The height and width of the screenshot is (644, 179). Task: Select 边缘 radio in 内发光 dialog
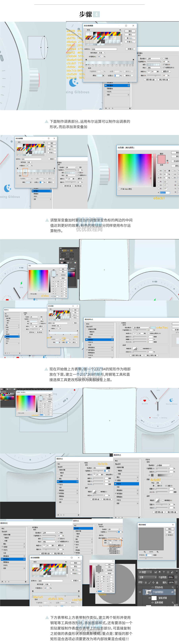click(x=166, y=486)
